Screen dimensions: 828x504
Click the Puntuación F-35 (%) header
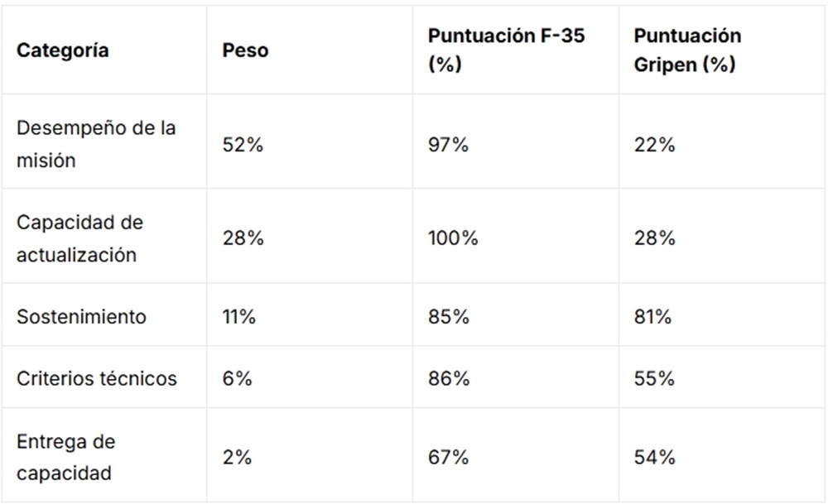tap(506, 50)
